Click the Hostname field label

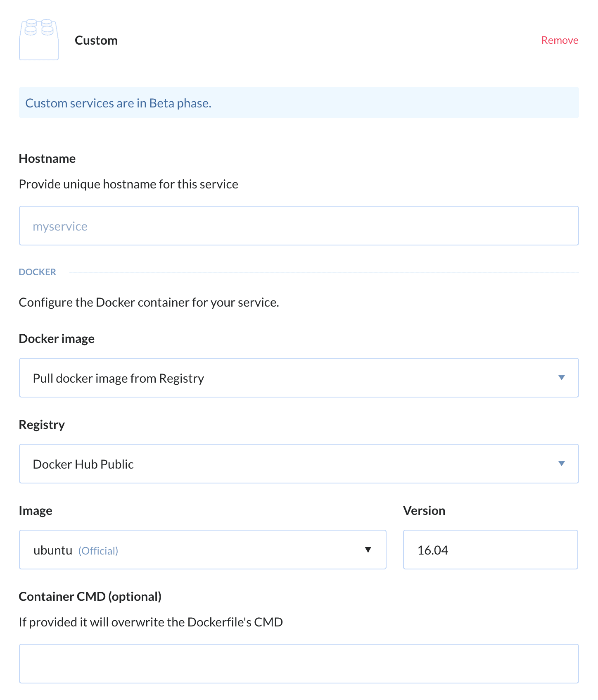47,159
